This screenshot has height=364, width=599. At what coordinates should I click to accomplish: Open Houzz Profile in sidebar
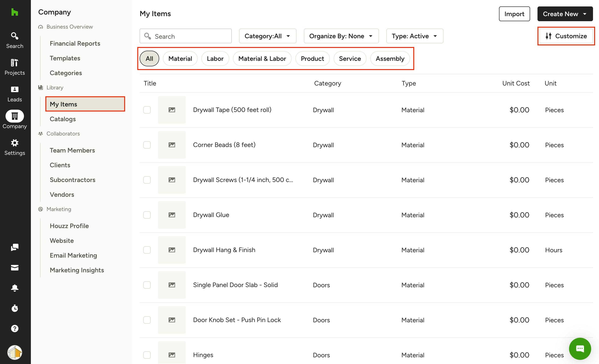[x=69, y=226]
